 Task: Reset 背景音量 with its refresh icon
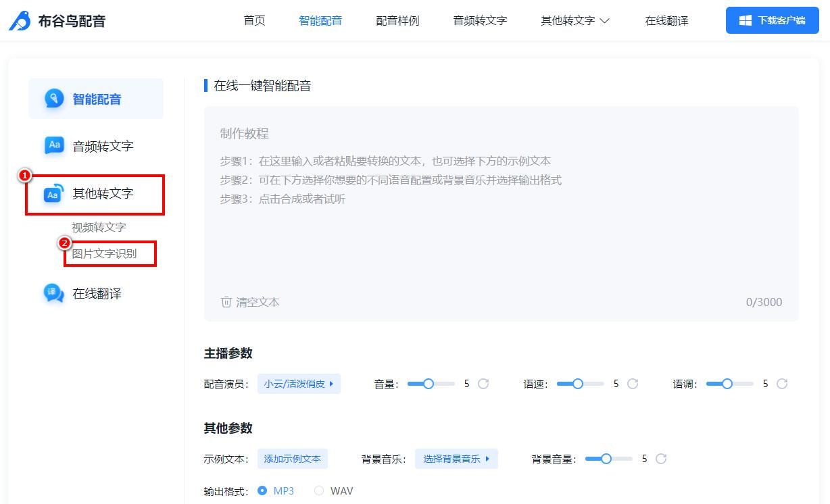pyautogui.click(x=661, y=459)
